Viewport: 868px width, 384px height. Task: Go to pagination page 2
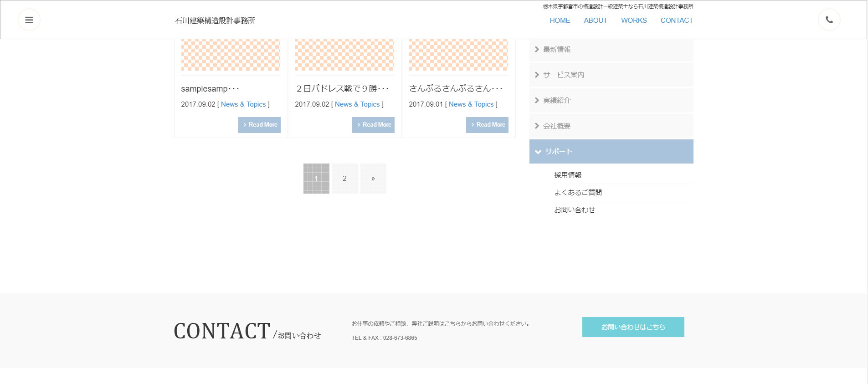(x=344, y=179)
